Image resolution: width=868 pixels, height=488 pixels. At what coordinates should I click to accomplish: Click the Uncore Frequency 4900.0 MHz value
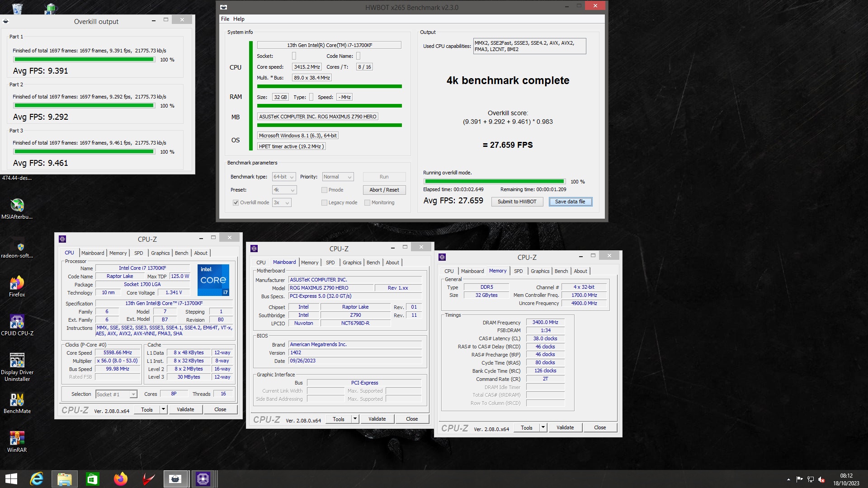point(584,304)
